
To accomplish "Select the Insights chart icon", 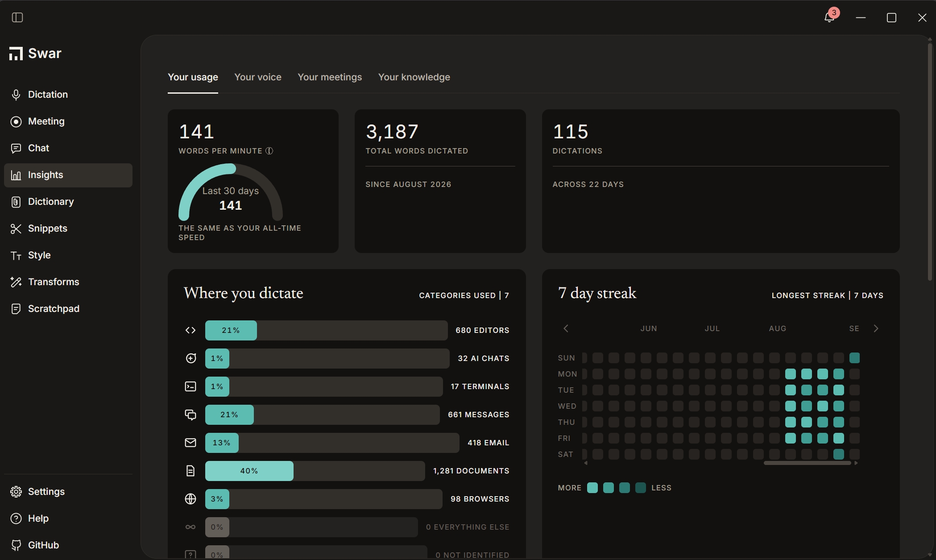I will (16, 175).
